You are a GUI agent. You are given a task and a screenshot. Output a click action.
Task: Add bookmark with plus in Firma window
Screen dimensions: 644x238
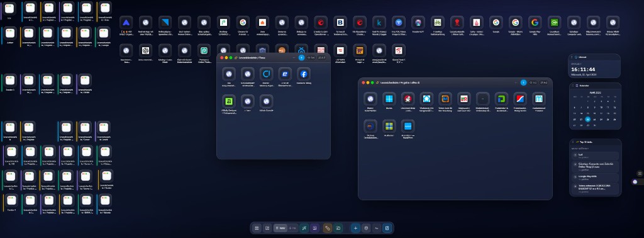(x=301, y=58)
